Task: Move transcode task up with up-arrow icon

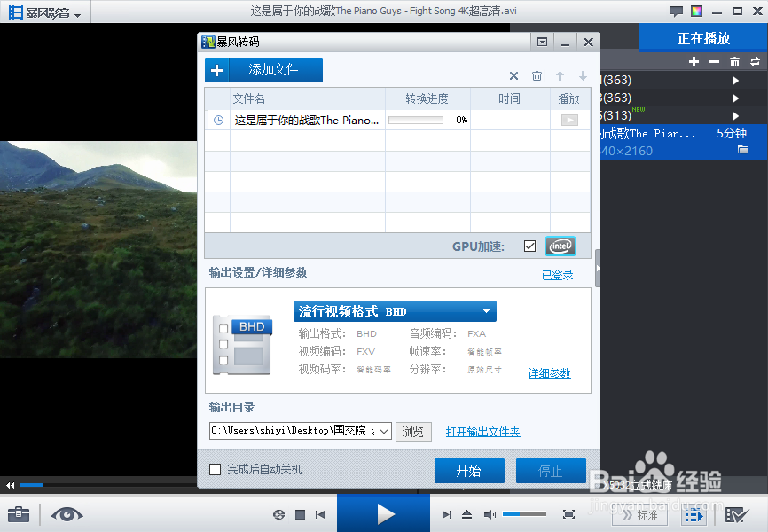Action: tap(560, 76)
